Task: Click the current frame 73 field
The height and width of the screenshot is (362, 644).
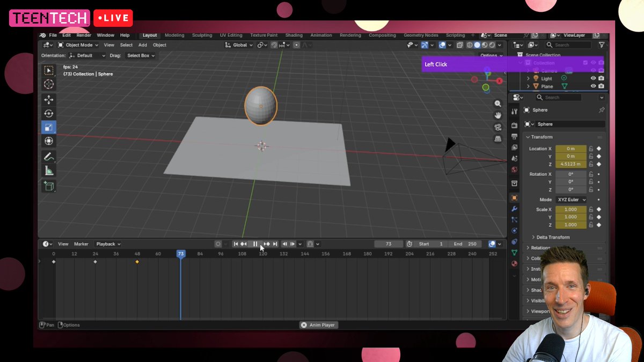Action: (389, 244)
